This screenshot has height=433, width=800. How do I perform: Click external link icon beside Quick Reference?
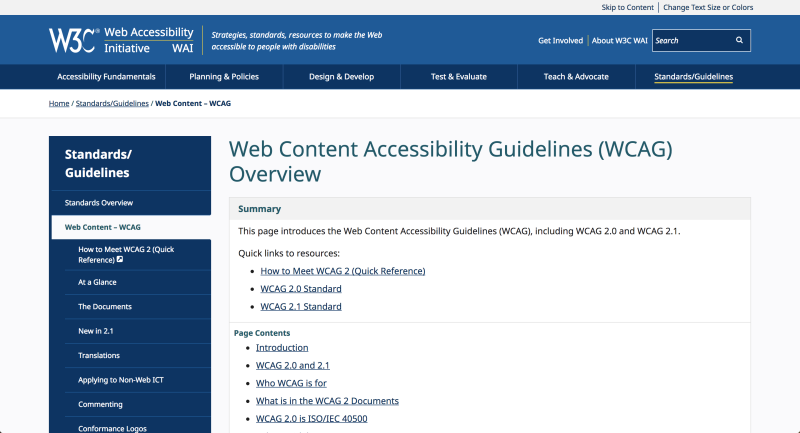coord(120,260)
